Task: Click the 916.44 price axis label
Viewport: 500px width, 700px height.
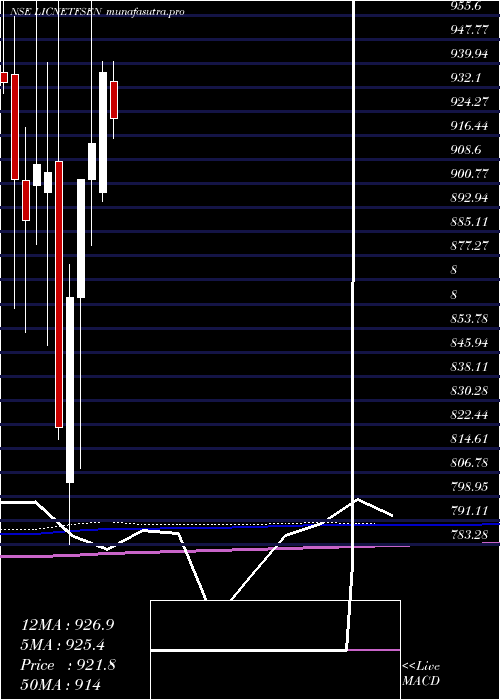Action: (470, 126)
